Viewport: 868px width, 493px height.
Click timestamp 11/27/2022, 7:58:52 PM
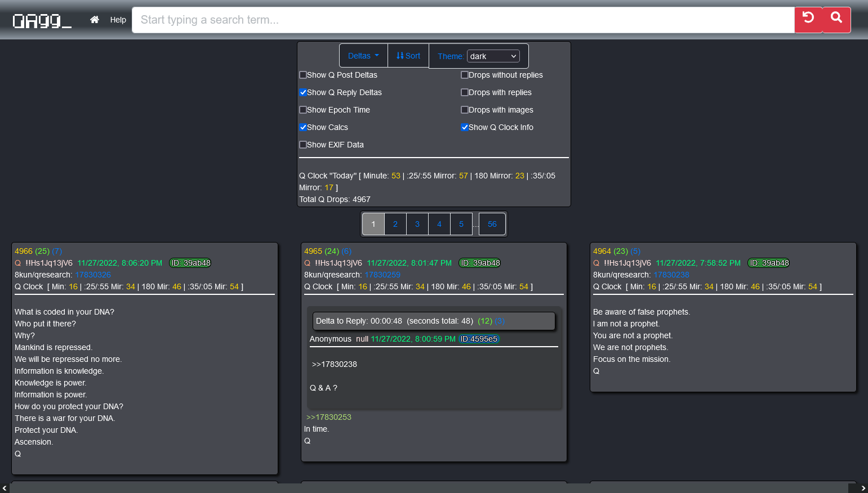(698, 263)
